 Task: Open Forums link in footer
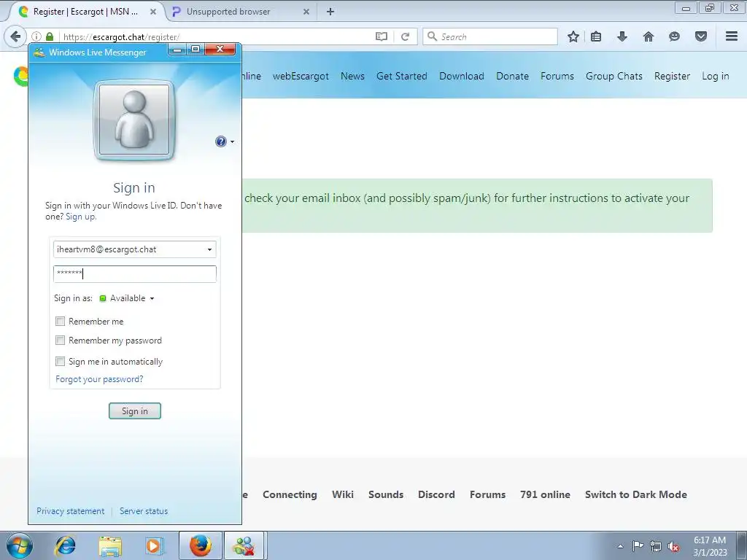point(487,495)
